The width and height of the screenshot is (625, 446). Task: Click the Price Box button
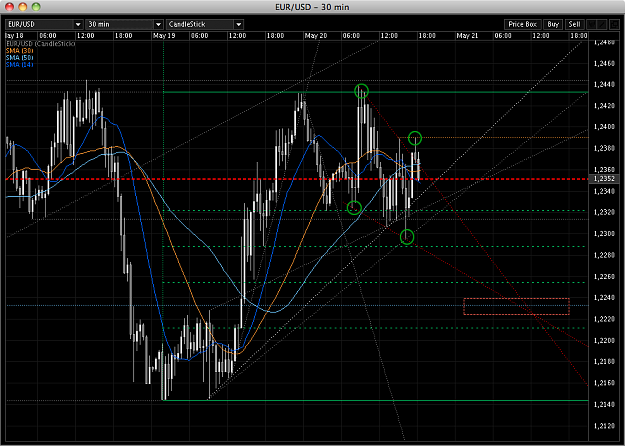click(523, 24)
